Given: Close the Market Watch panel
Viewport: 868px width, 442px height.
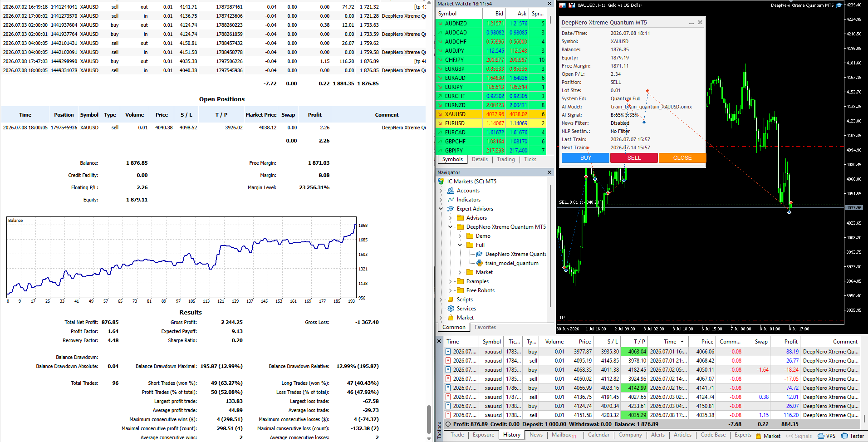Looking at the screenshot, I should pos(549,4).
